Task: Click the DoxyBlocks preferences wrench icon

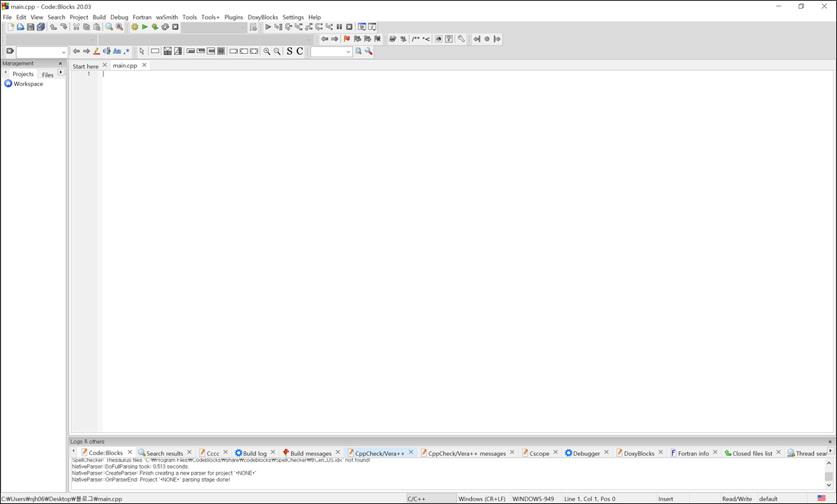Action: 461,39
